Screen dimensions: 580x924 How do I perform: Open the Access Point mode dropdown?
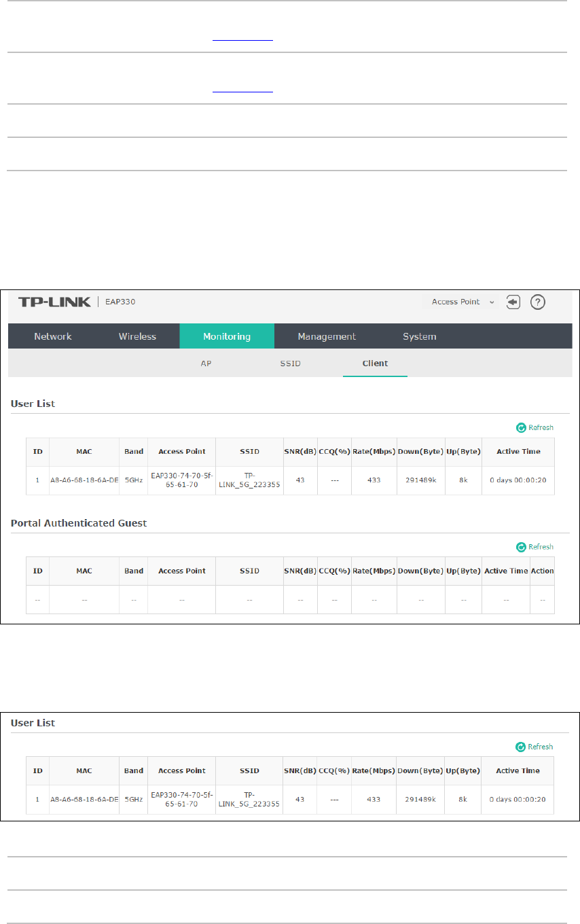[x=462, y=302]
